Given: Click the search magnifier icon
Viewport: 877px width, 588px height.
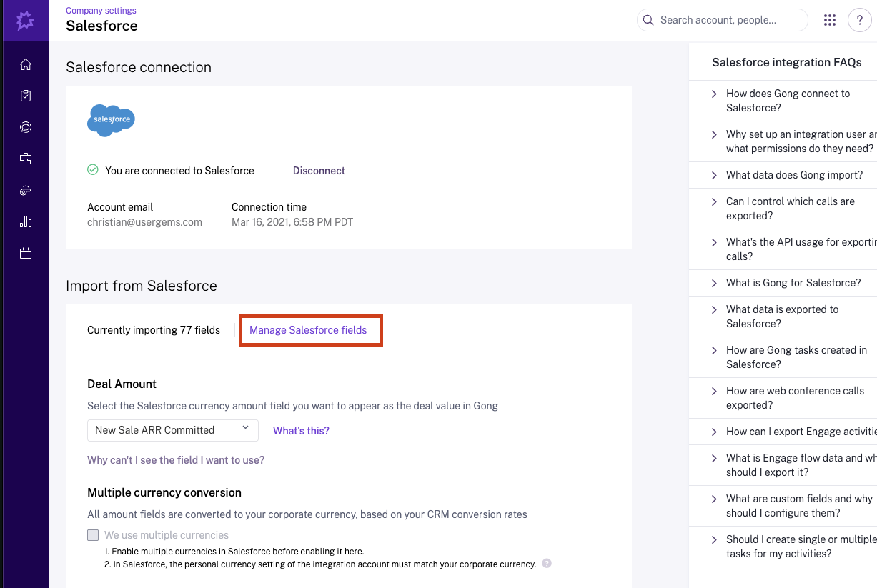Looking at the screenshot, I should pos(649,20).
